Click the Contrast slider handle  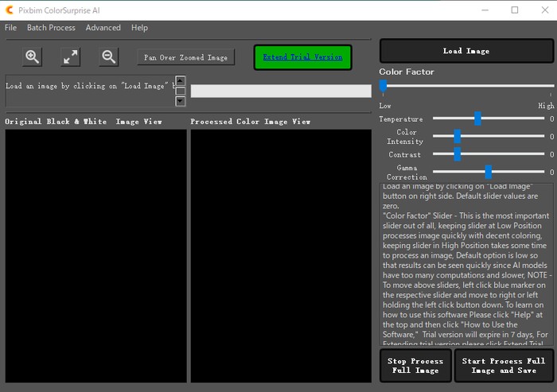click(x=458, y=154)
